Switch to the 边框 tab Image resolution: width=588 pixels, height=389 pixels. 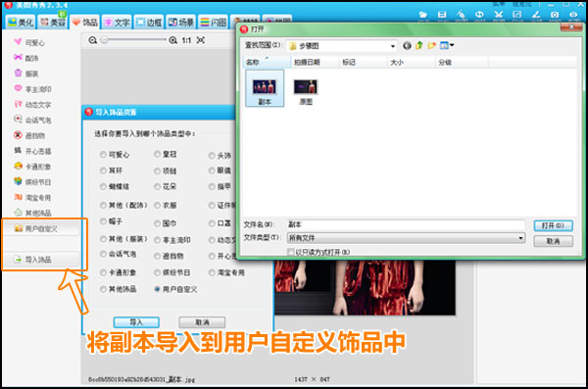tap(149, 23)
